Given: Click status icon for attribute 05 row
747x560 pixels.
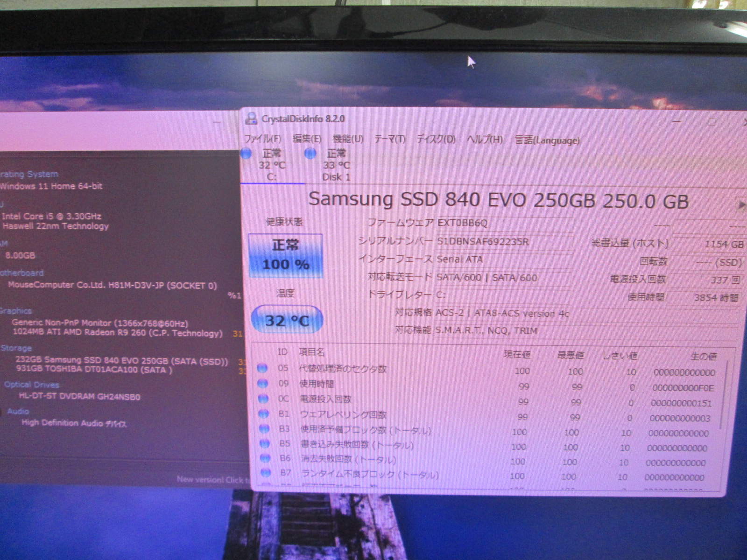Looking at the screenshot, I should [x=262, y=368].
